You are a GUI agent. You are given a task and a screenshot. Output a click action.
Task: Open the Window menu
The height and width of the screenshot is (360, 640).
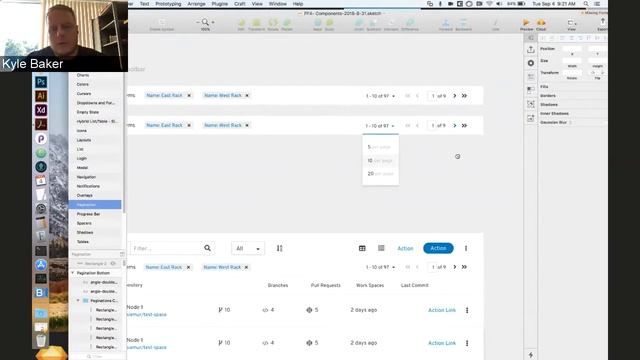coord(278,4)
